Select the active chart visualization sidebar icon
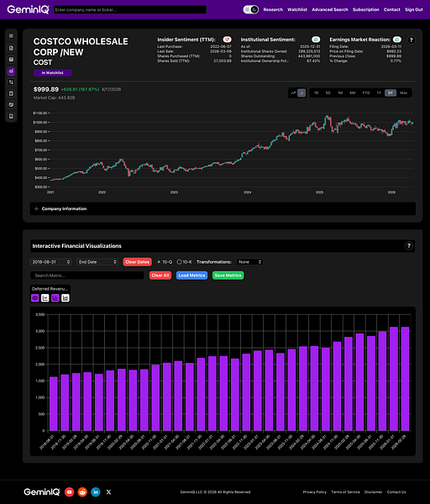The image size is (430, 504). coord(11,71)
